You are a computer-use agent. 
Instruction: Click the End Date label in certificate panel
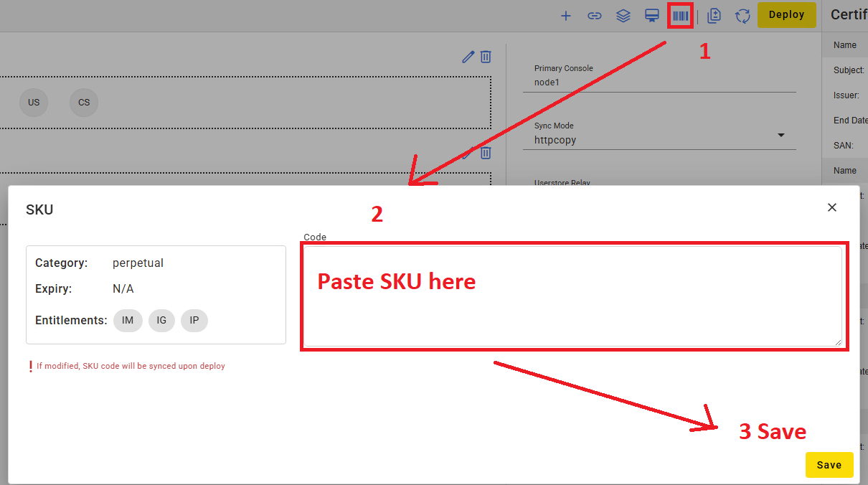(851, 121)
